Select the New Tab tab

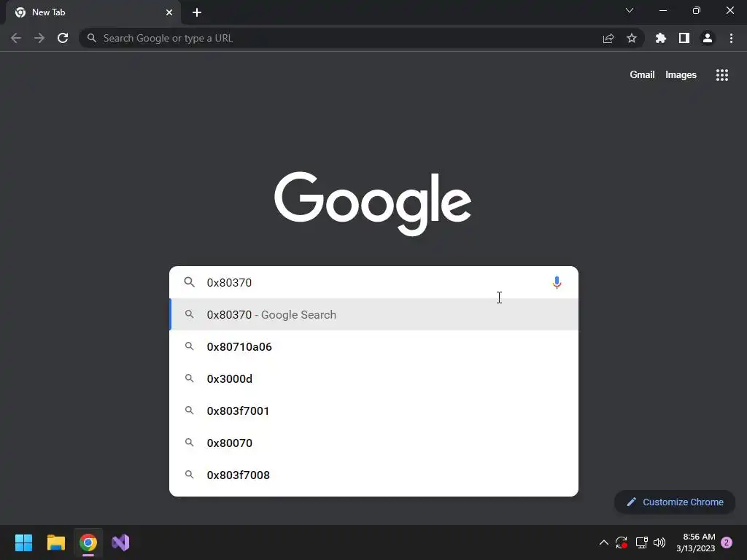click(93, 12)
